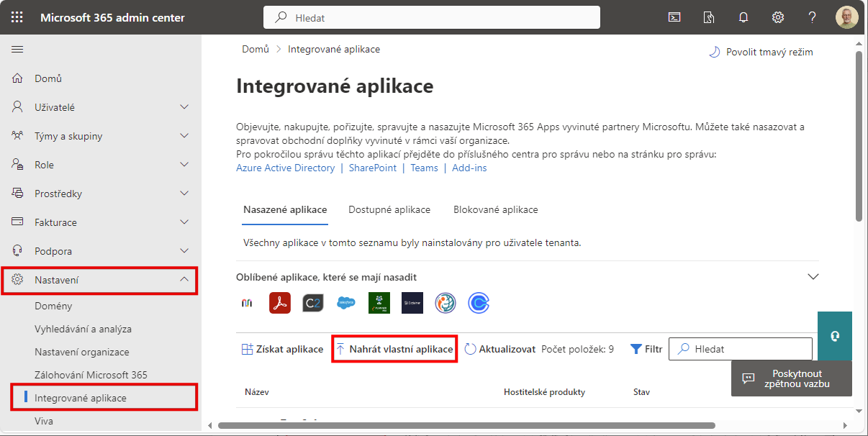This screenshot has width=868, height=436.
Task: Select the Planner Pro green app icon
Action: pyautogui.click(x=379, y=303)
